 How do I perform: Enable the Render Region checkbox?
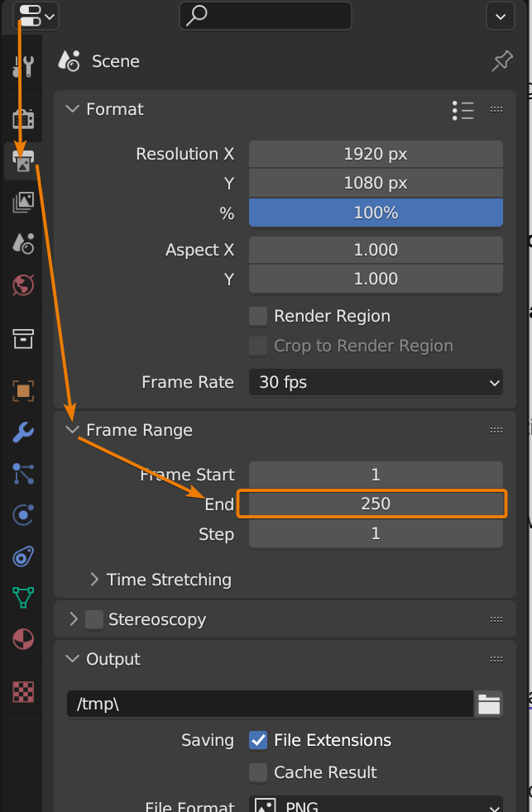pos(257,316)
